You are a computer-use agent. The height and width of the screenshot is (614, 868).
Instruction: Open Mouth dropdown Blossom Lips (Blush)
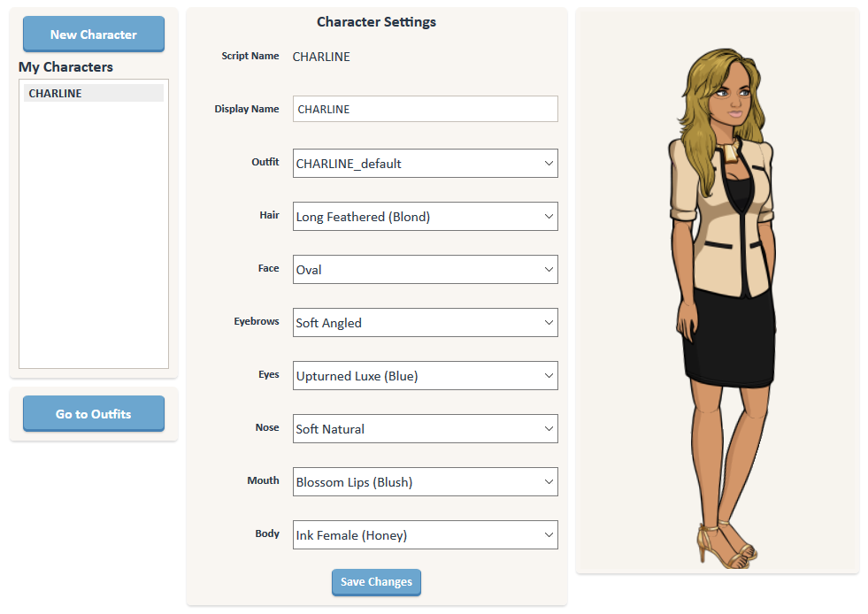pos(425,482)
